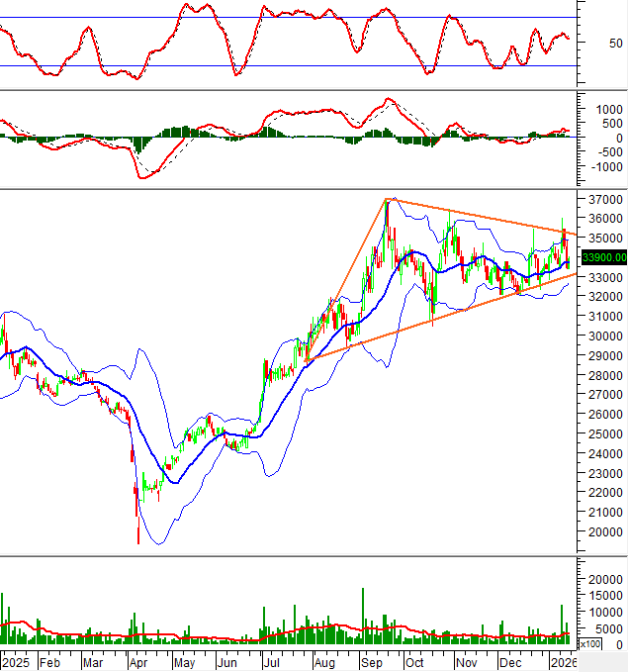Click the 20000 price level on price axis
Screen dimensions: 628x672
601,531
